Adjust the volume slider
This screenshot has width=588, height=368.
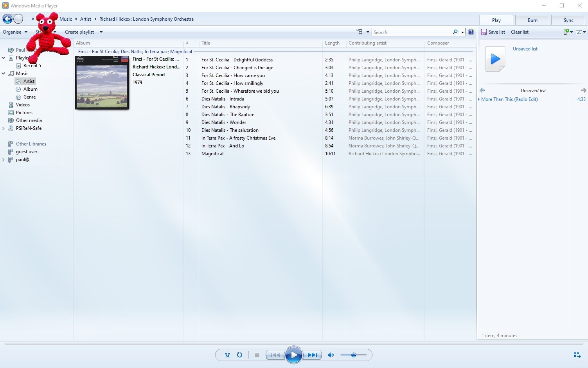pos(353,355)
